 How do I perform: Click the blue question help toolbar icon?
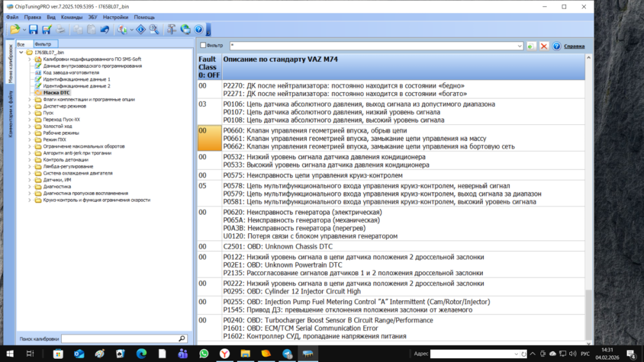[x=199, y=30]
